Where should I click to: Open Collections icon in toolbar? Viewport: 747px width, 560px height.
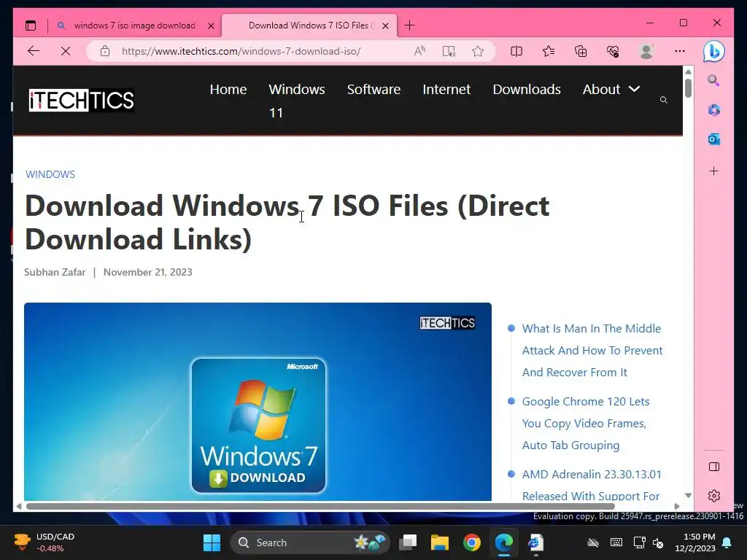[x=581, y=51]
